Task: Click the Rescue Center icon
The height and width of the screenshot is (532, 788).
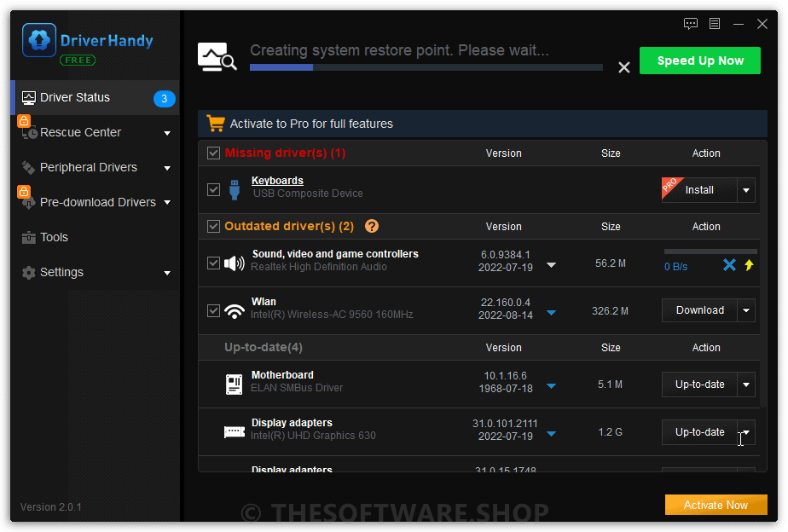Action: coord(29,133)
